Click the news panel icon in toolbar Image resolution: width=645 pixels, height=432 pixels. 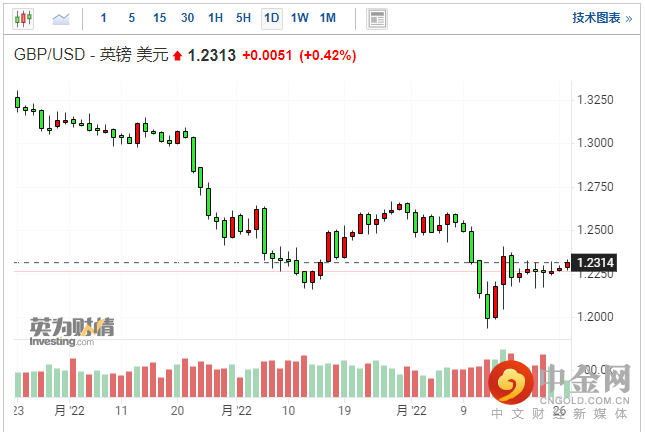(376, 18)
